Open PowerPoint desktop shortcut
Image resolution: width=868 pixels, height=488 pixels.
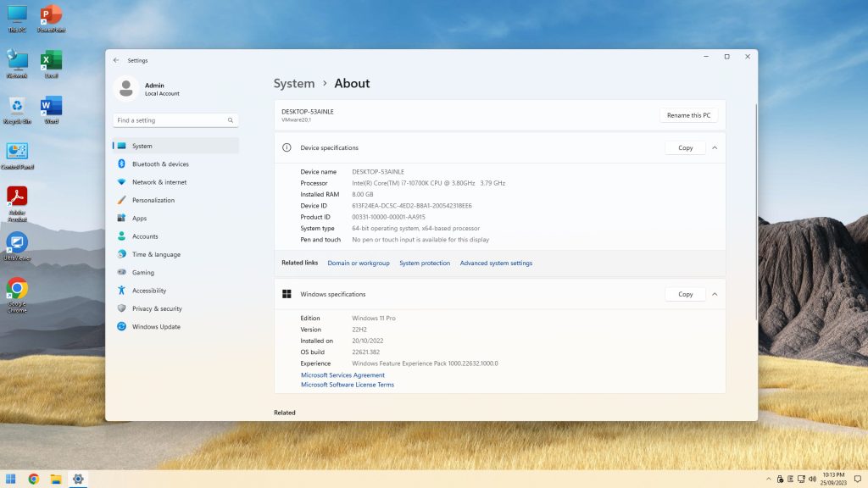51,19
